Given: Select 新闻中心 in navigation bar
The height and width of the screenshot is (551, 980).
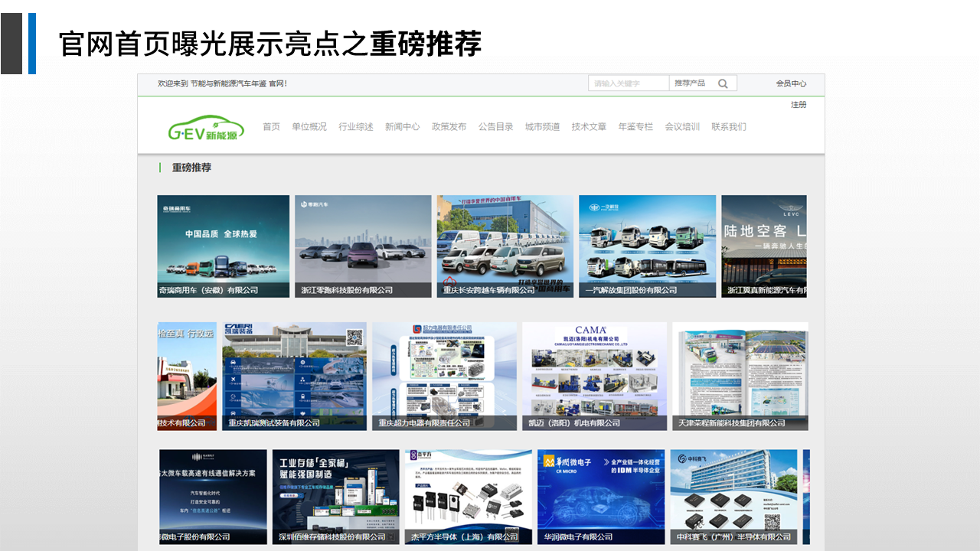Looking at the screenshot, I should click(402, 127).
